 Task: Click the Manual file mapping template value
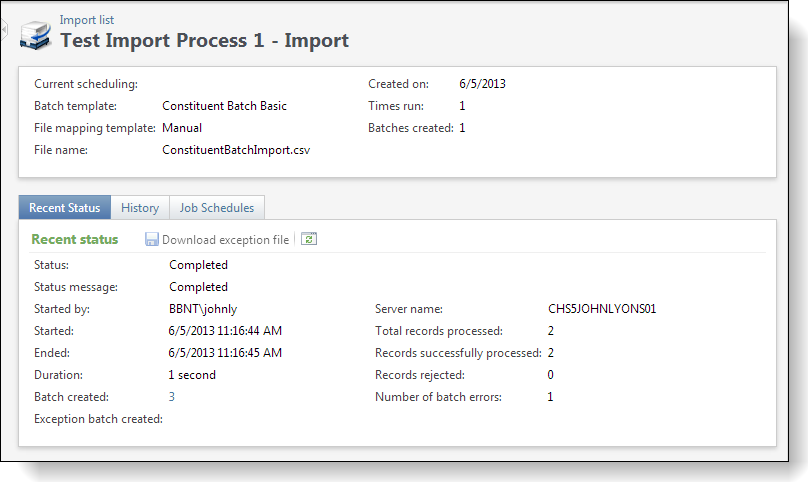[182, 128]
